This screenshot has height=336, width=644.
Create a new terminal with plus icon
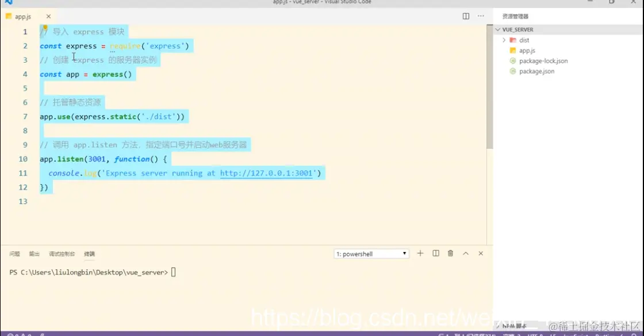[420, 253]
